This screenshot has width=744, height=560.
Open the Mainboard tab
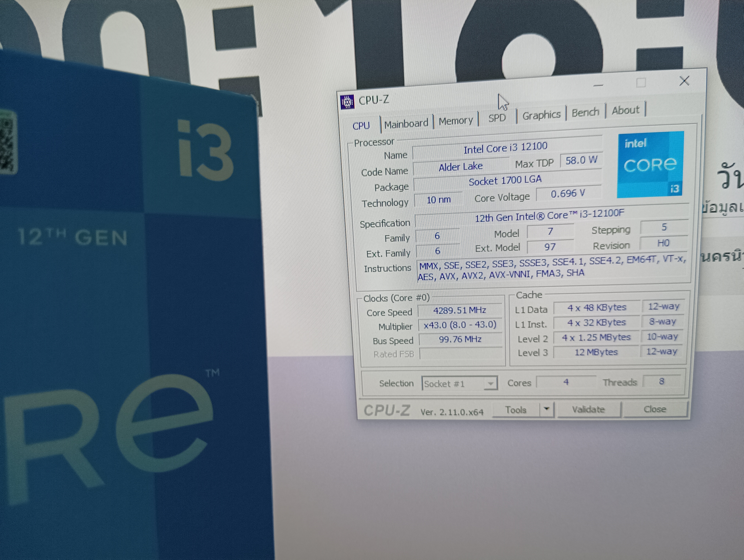[406, 124]
